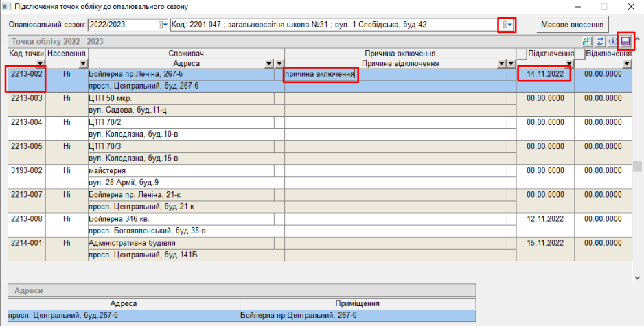Click the refresh arrows icon
Screen dimensions: 644x326
pyautogui.click(x=600, y=41)
